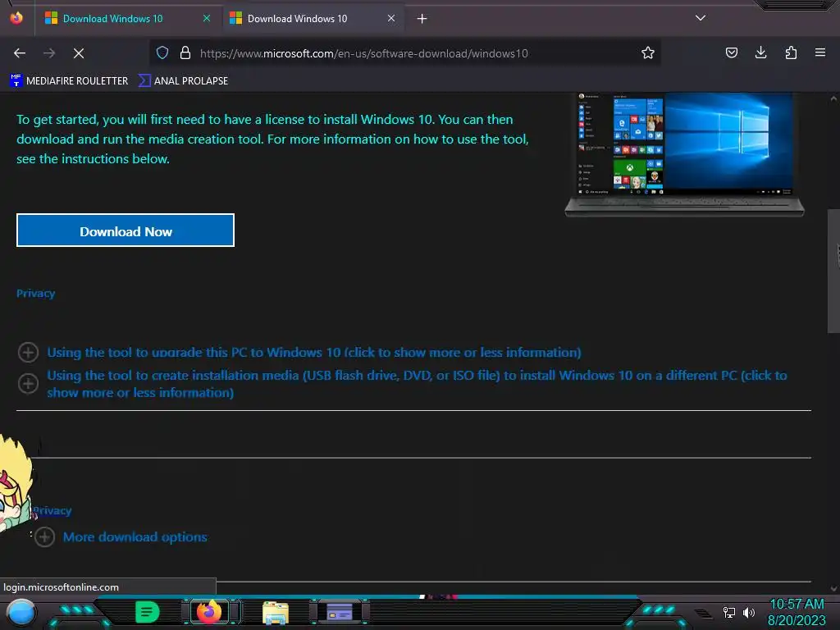The width and height of the screenshot is (840, 630).
Task: Click the greyed-out forward navigation arrow
Action: (49, 53)
